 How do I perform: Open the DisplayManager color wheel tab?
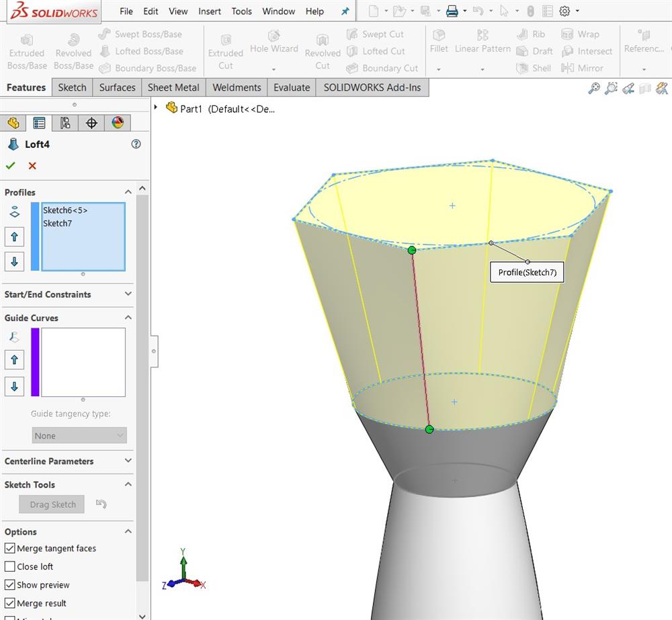[x=118, y=123]
